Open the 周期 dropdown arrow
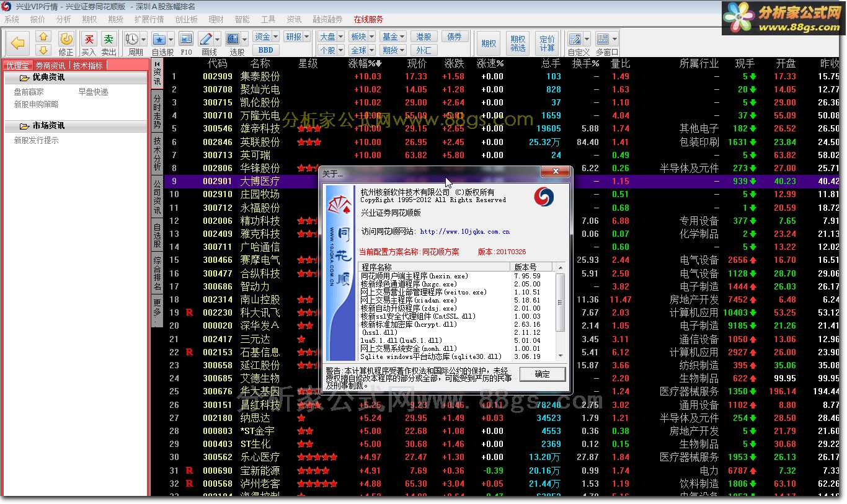Image resolution: width=847 pixels, height=504 pixels. coord(144,38)
